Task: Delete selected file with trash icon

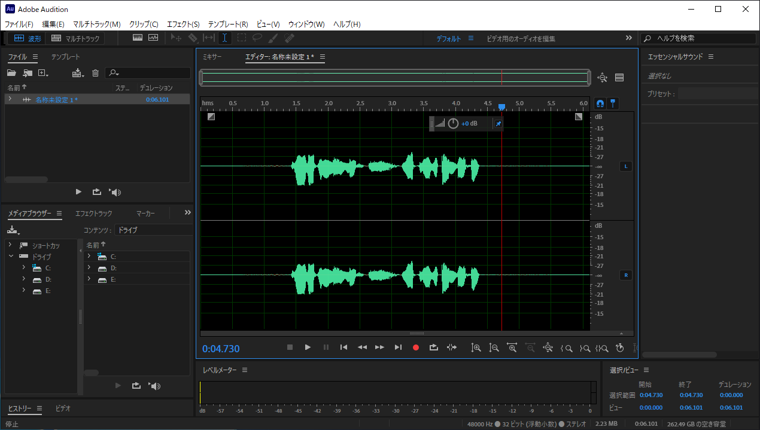Action: [x=95, y=73]
